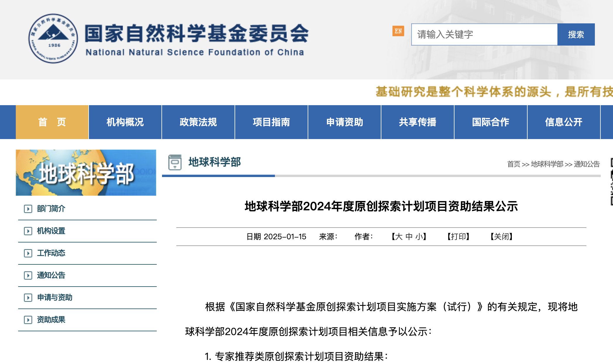This screenshot has width=613, height=364.
Task: Click arrow icon beside 资助成果
Action: click(x=28, y=320)
